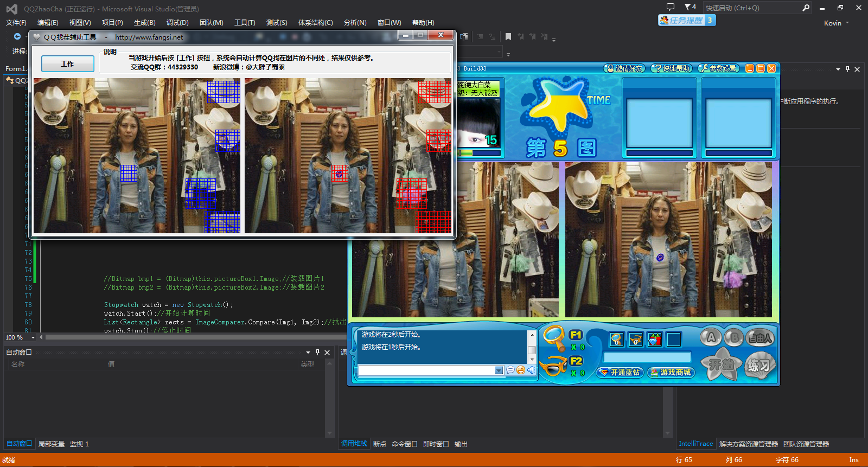The width and height of the screenshot is (868, 467).
Task: Select the 自由人 bubble button
Action: click(x=759, y=338)
